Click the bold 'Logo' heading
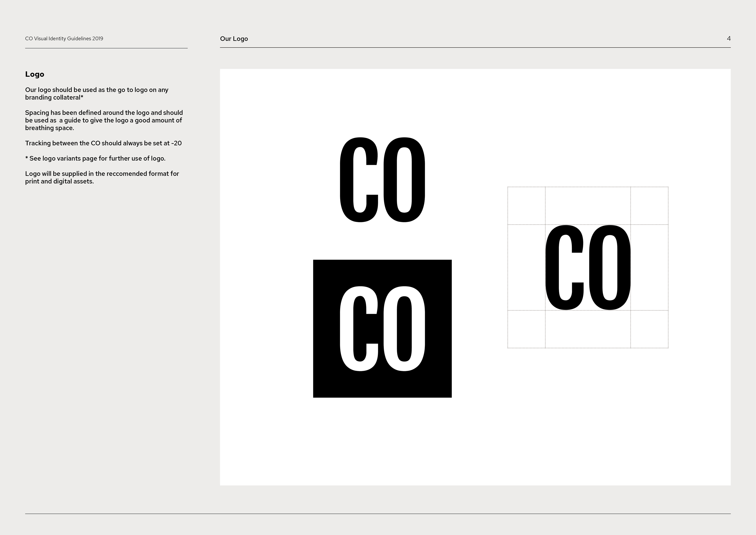The width and height of the screenshot is (756, 535). [x=35, y=74]
